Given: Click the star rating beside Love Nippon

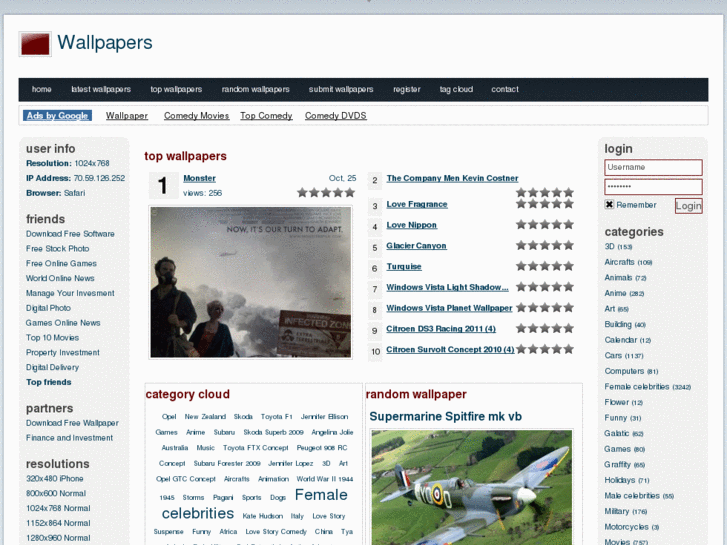Looking at the screenshot, I should [545, 225].
